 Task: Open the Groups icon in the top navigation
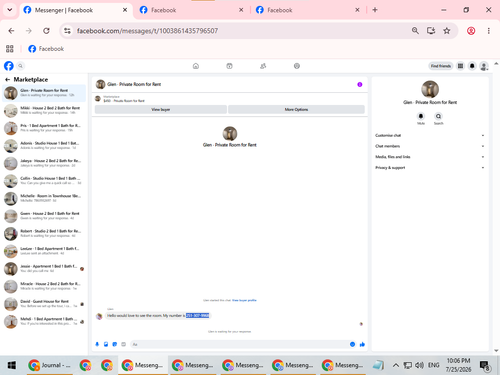(x=263, y=66)
